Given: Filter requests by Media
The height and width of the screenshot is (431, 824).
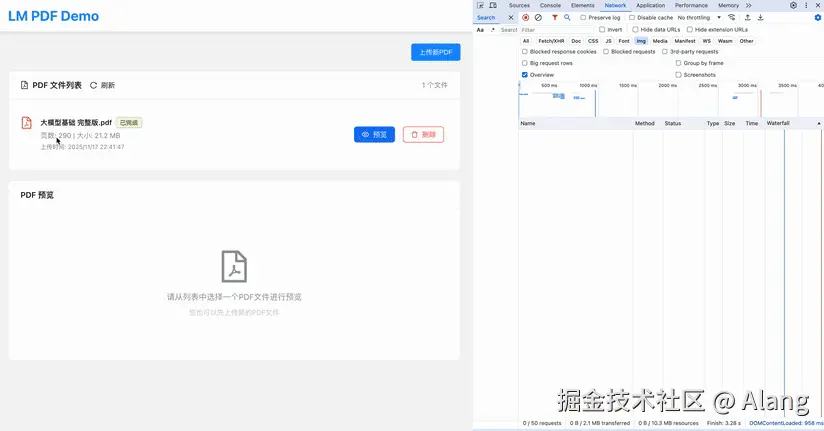Looking at the screenshot, I should [x=660, y=41].
